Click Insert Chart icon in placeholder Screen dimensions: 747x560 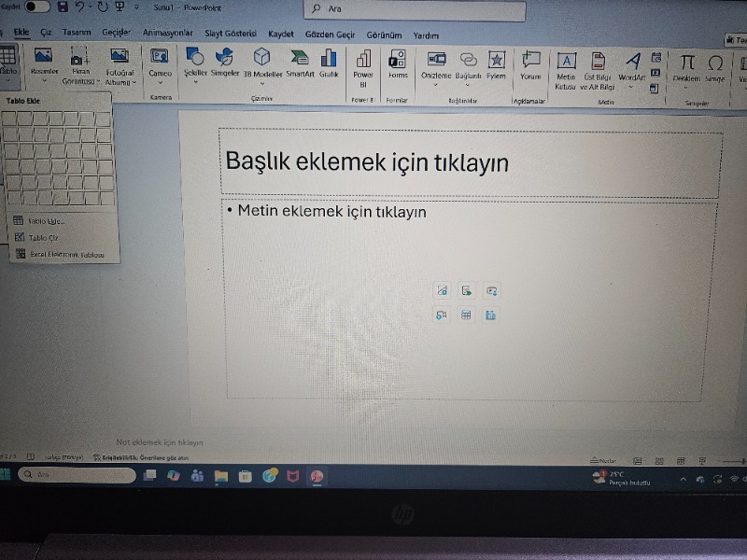[491, 315]
